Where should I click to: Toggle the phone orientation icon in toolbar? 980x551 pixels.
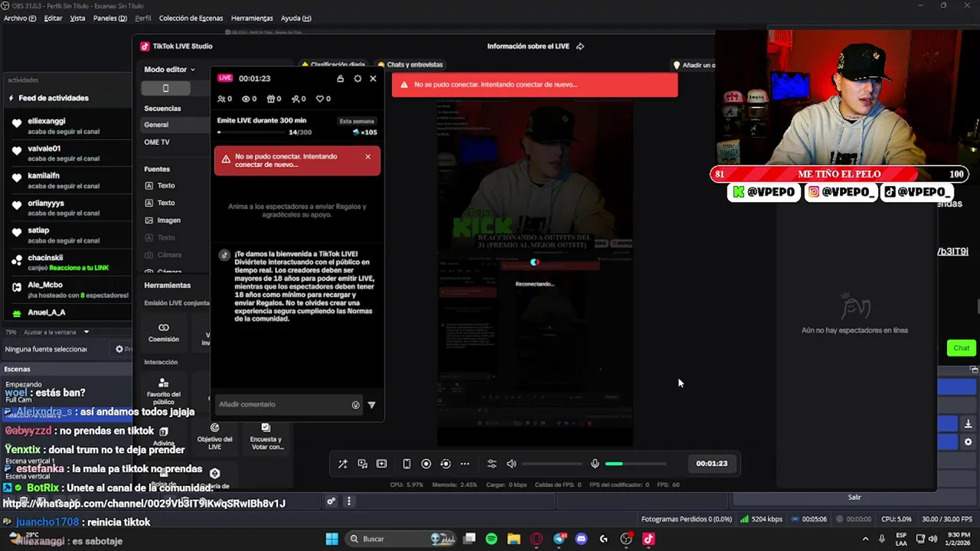pyautogui.click(x=407, y=464)
